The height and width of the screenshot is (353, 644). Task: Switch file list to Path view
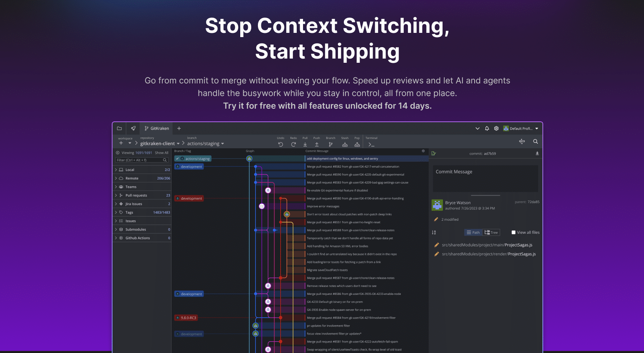pos(473,233)
